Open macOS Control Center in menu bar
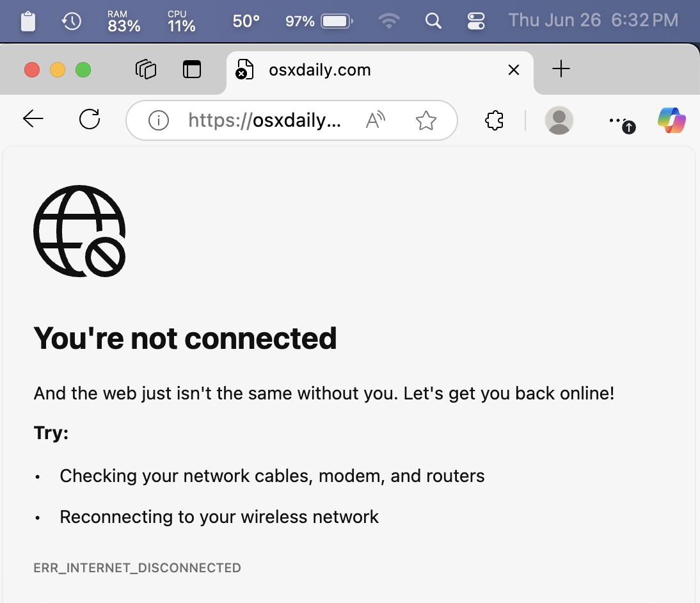700x603 pixels. point(476,21)
